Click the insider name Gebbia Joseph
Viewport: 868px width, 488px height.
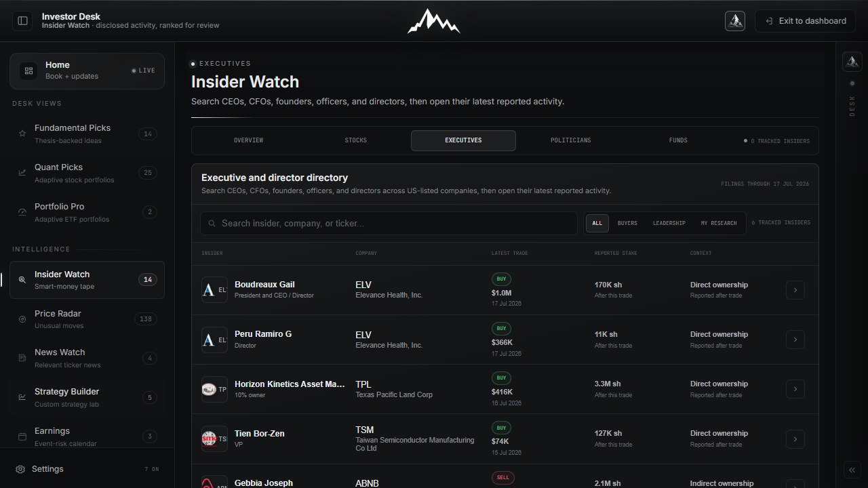pos(264,483)
